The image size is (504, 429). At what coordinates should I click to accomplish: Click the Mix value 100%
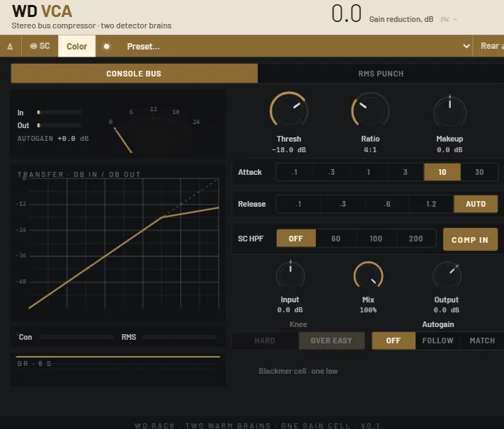pos(368,310)
